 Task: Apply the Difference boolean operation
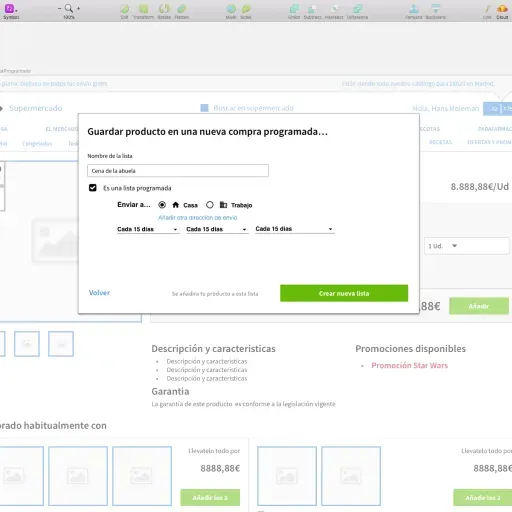(x=358, y=9)
